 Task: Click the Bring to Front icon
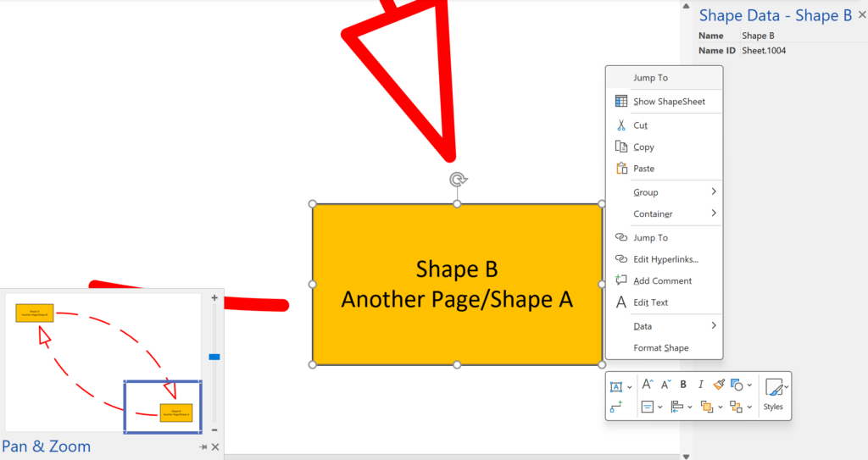point(707,407)
